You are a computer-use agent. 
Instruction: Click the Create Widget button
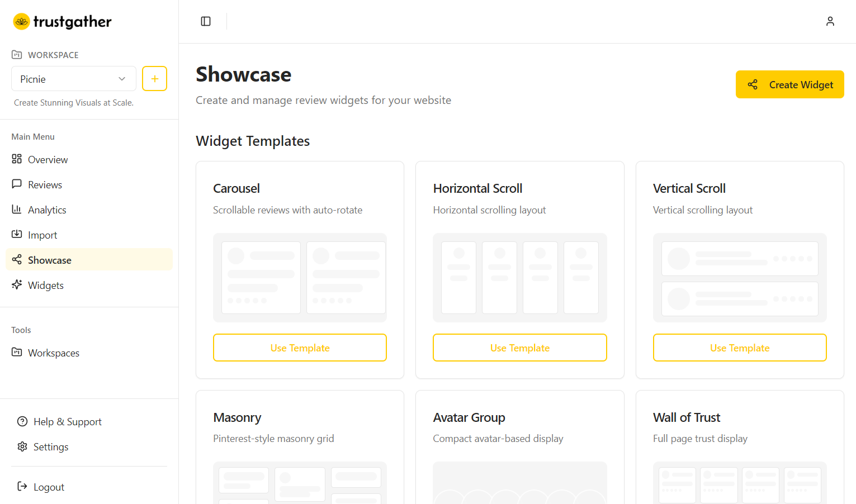click(789, 84)
